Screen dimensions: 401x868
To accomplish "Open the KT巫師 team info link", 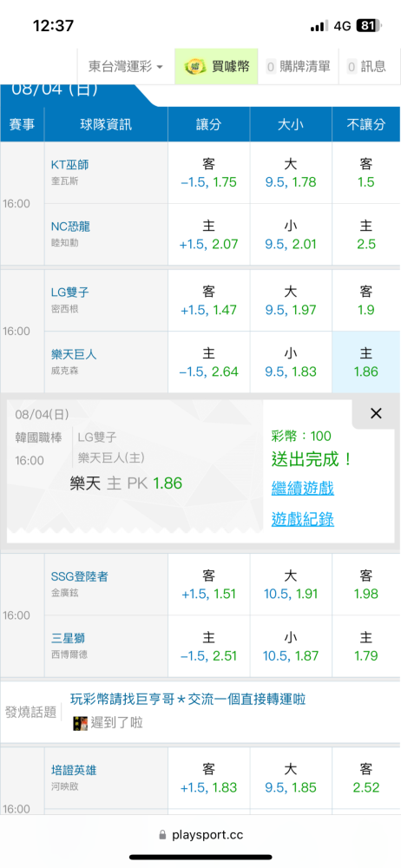I will (69, 164).
